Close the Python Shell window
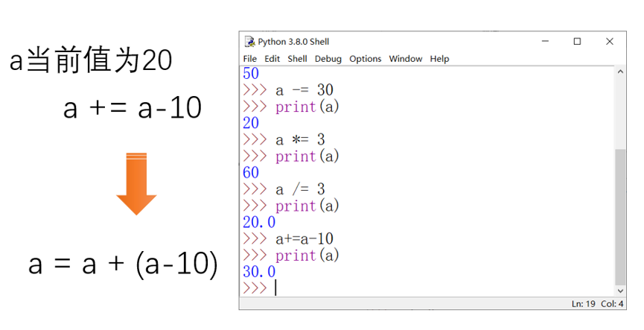Viewport: 644px width, 330px height. (610, 42)
